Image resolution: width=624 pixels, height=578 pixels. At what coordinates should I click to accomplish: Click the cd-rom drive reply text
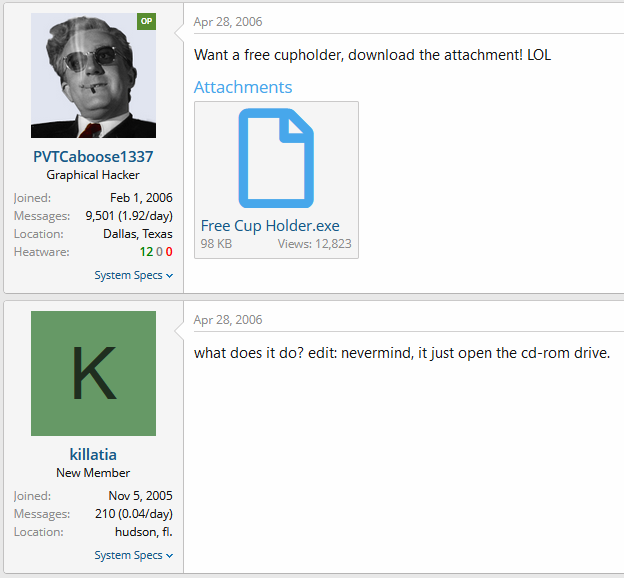402,353
